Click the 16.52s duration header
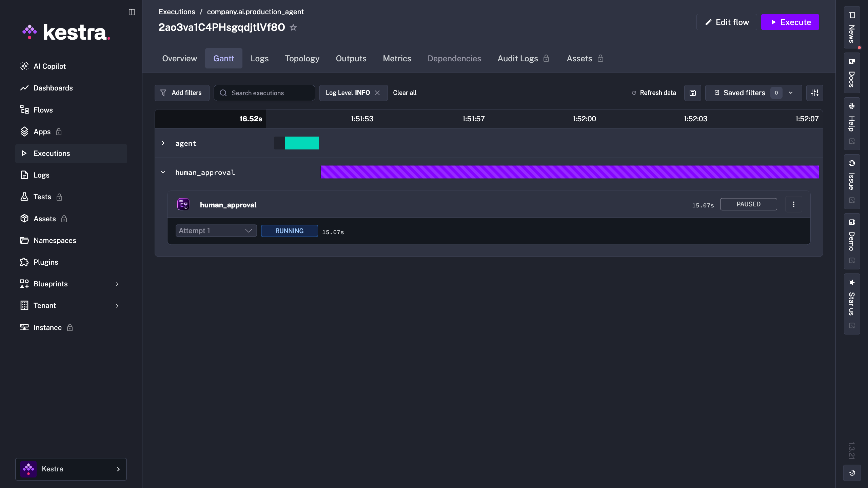The image size is (868, 488). coord(251,119)
